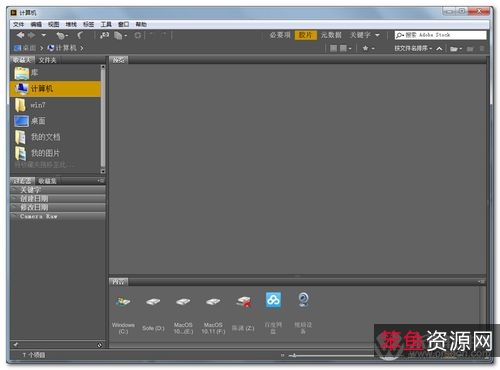Select the Sofe (D:) drive thumbnail
This screenshot has width=500, height=370.
tap(153, 313)
